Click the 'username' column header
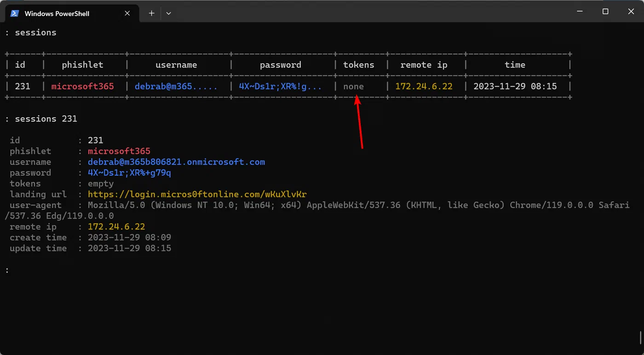The image size is (644, 355). coord(176,65)
